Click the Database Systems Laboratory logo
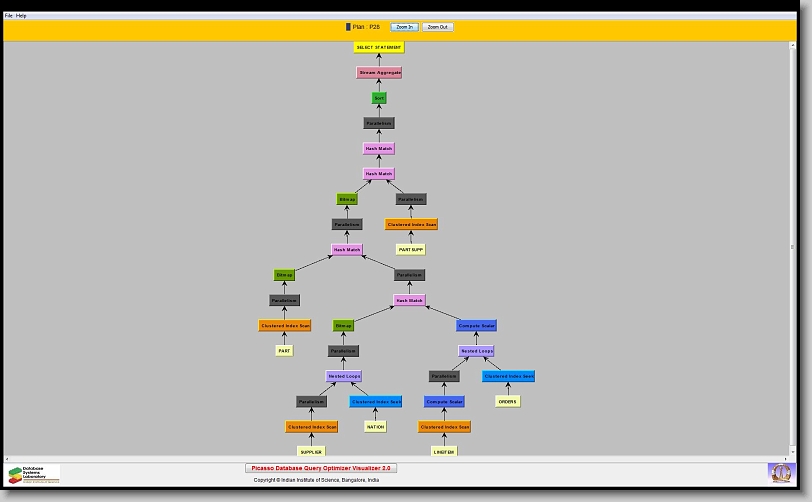 [34, 473]
